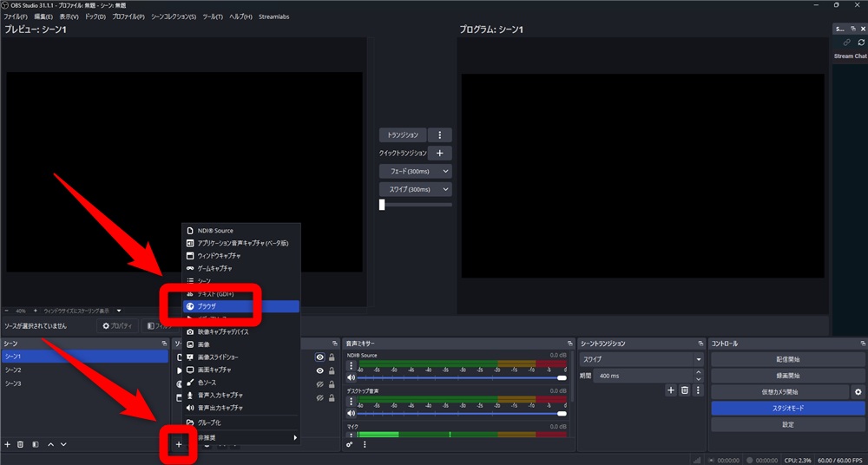868x465 pixels.
Task: Click the transition T-bar slider handle
Action: tap(382, 205)
